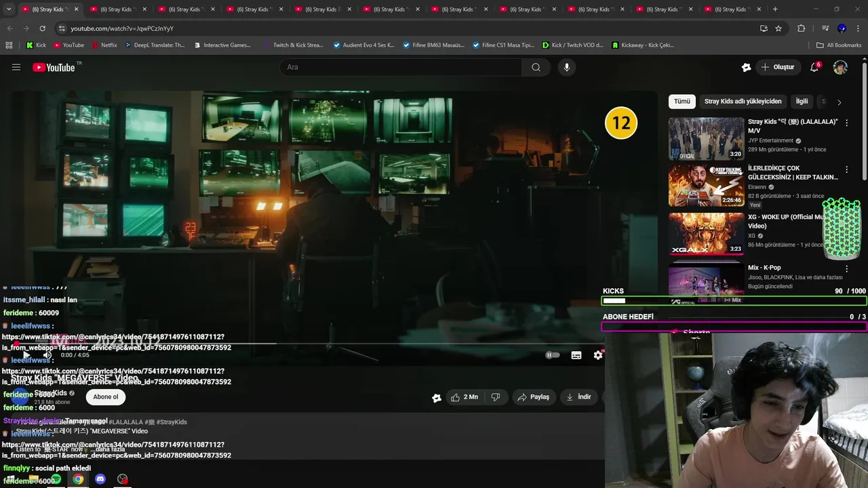This screenshot has height=488, width=868.
Task: Go to YouTube home via logo
Action: tap(54, 67)
